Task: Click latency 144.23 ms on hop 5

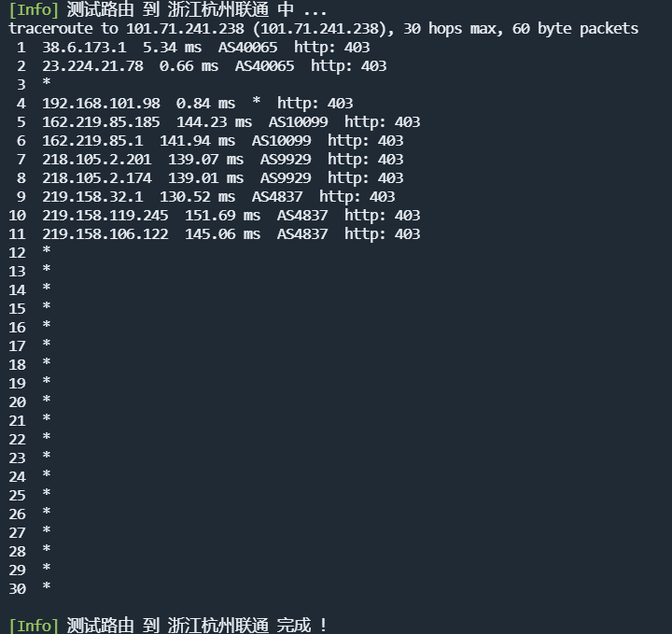Action: pyautogui.click(x=215, y=122)
